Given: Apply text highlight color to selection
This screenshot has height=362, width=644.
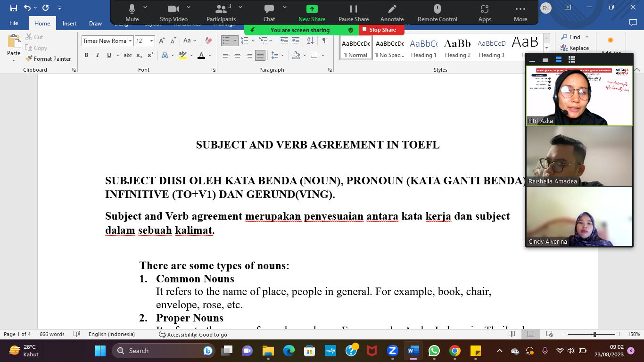Looking at the screenshot, I should (x=182, y=56).
